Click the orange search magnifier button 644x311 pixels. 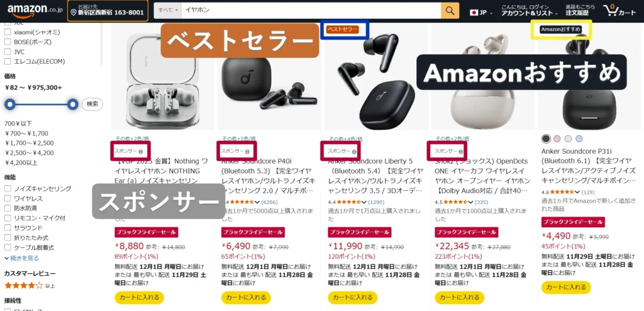450,11
